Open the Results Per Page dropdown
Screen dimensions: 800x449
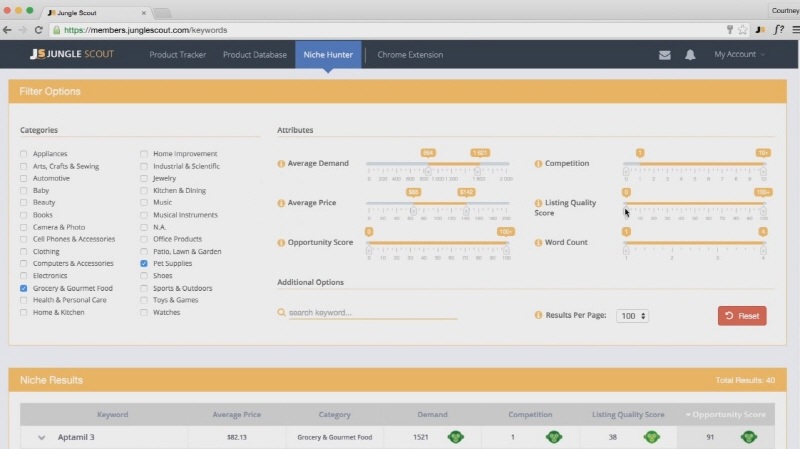(x=632, y=316)
